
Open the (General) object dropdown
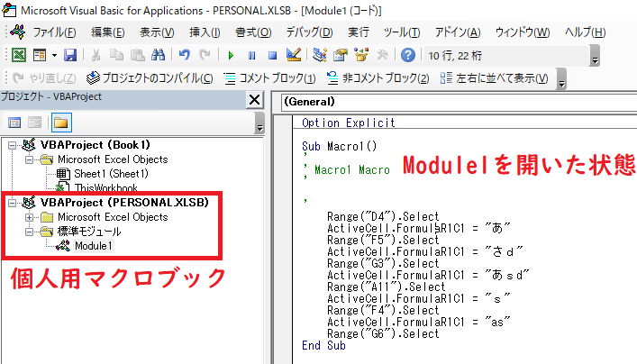(460, 102)
